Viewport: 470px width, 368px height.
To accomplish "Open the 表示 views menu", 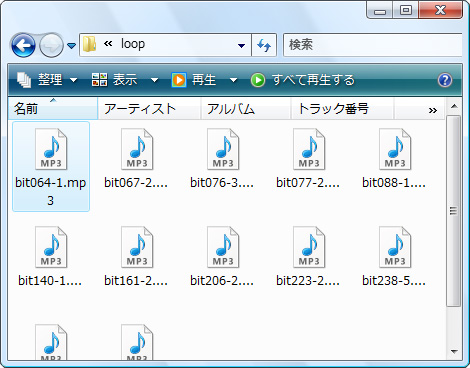I will click(114, 80).
